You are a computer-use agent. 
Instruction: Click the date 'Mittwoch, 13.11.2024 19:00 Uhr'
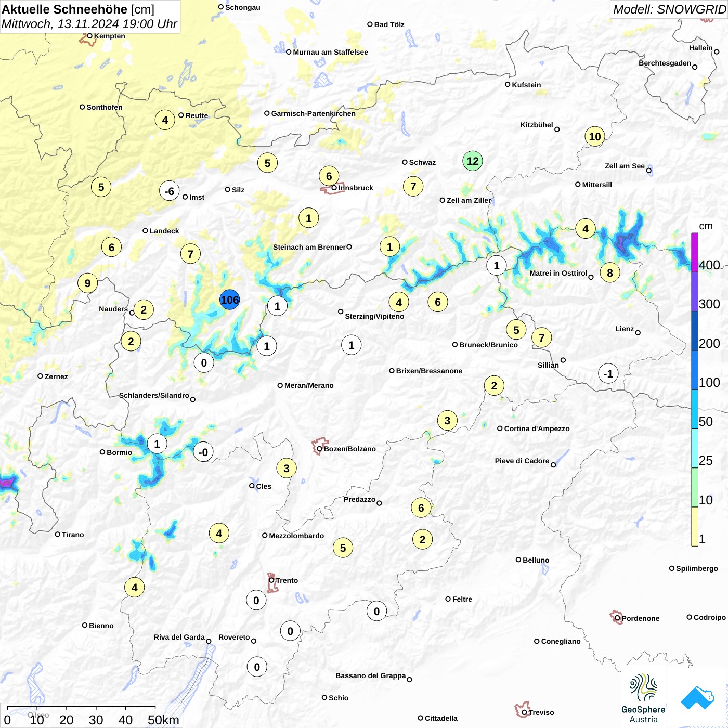click(89, 24)
